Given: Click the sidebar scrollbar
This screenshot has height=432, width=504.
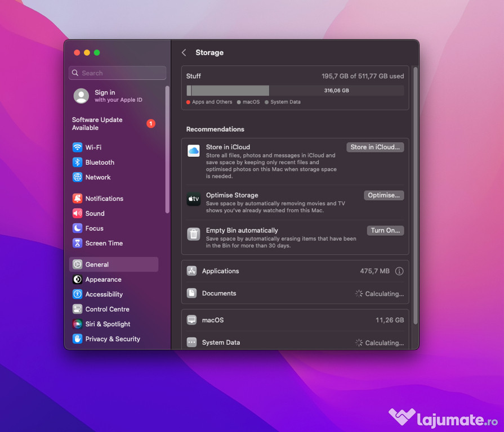Looking at the screenshot, I should [x=167, y=149].
